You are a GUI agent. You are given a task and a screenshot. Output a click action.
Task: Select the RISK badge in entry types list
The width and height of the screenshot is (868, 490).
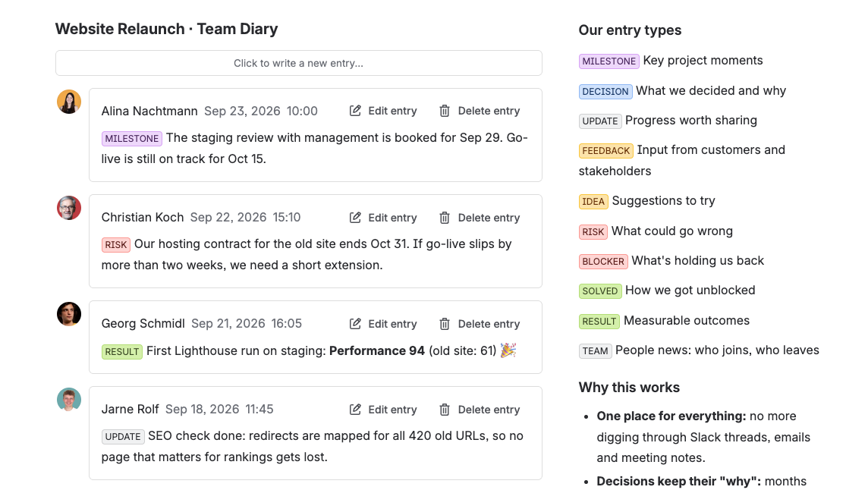click(593, 231)
